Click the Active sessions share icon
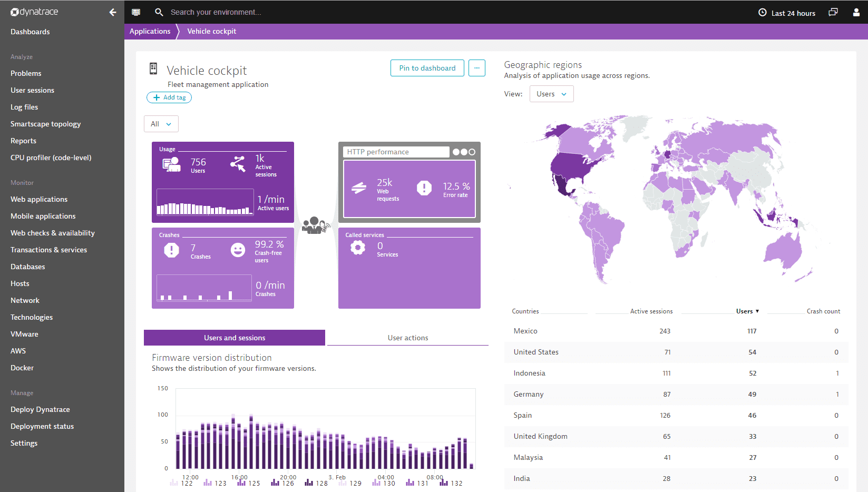 (238, 164)
